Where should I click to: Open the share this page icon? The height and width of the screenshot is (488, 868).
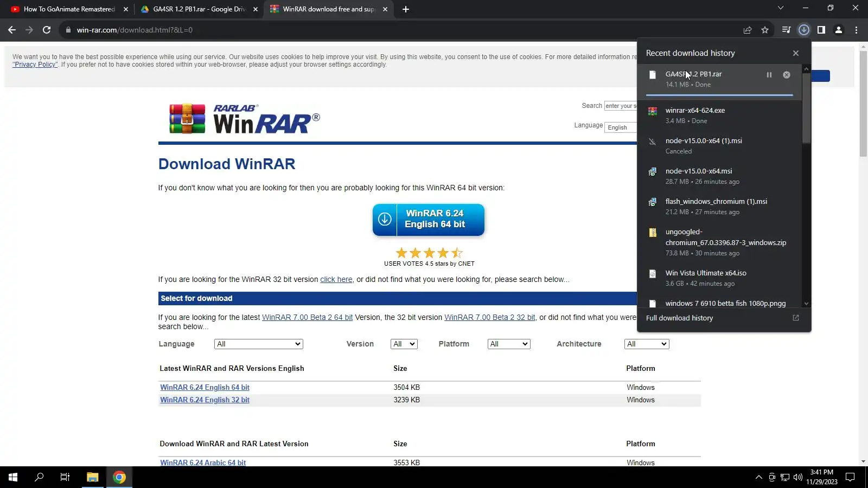click(748, 30)
